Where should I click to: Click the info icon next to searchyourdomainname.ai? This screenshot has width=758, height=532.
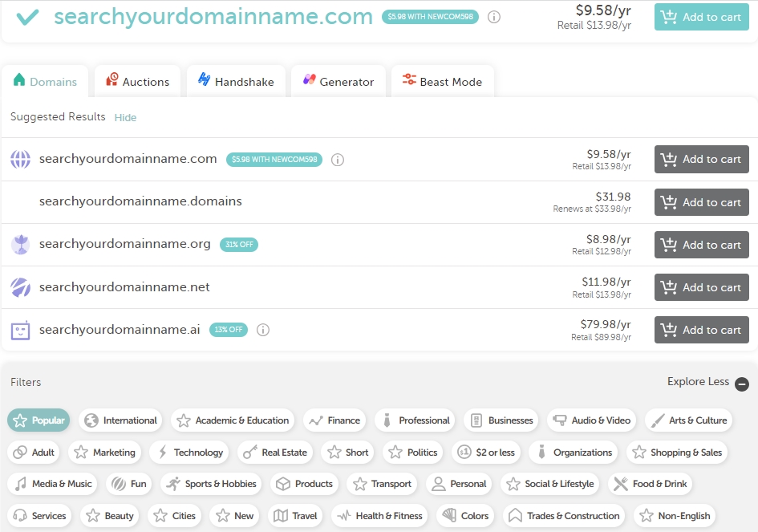[x=263, y=330]
